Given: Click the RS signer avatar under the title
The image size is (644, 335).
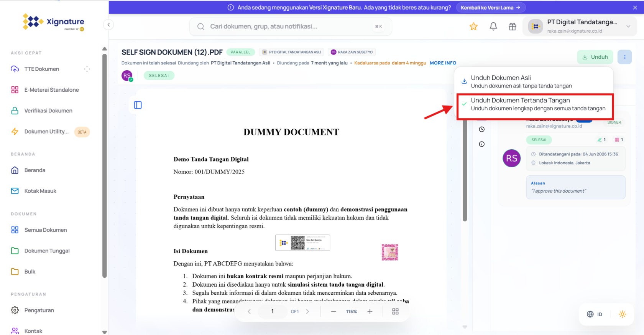Looking at the screenshot, I should tap(127, 76).
